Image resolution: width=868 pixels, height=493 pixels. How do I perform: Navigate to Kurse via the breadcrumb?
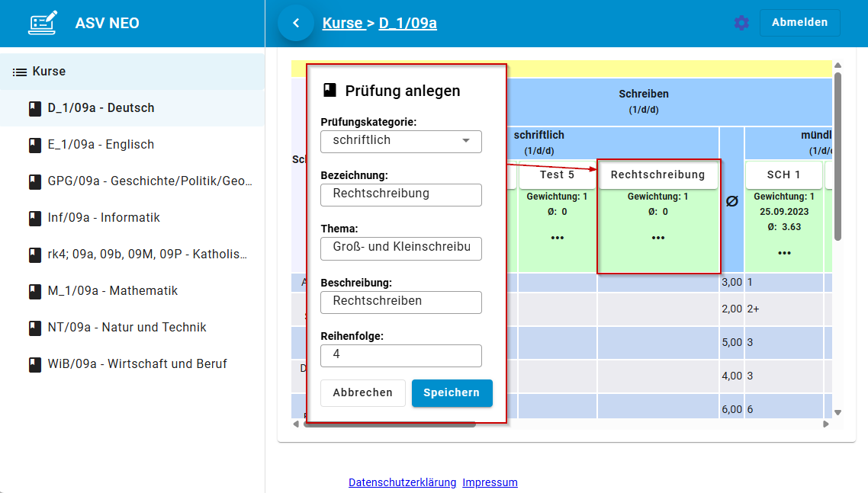[x=342, y=22]
